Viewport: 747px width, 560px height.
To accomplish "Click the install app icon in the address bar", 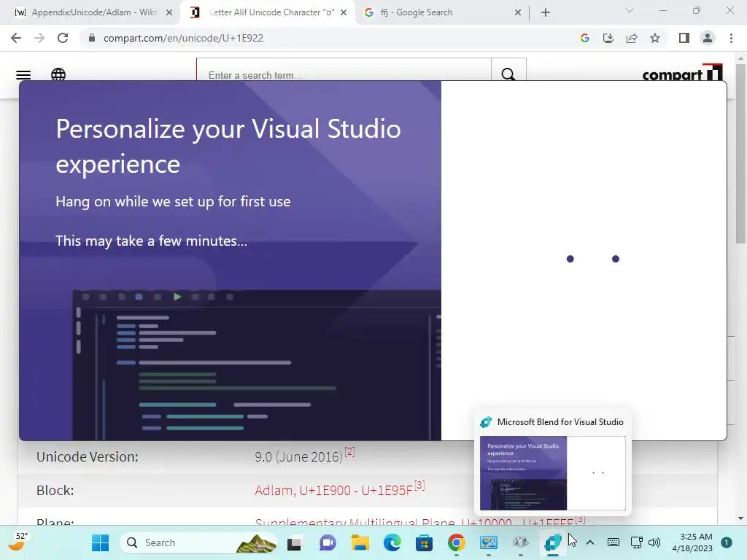I will pos(608,38).
